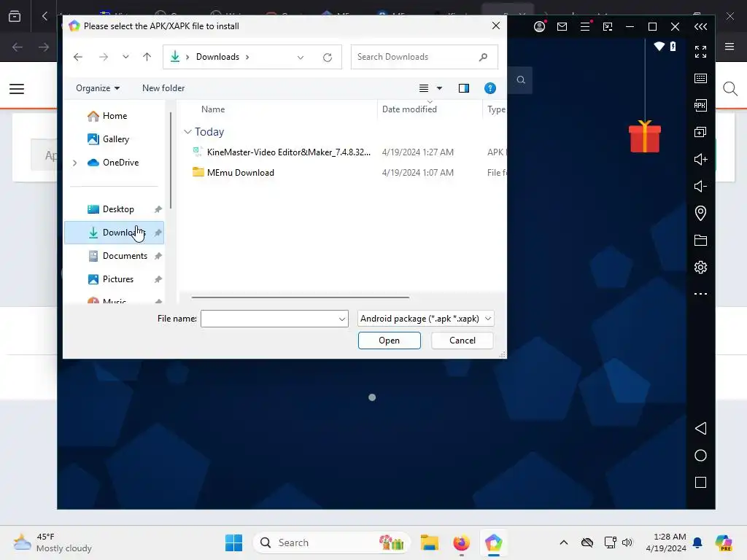Screen dimensions: 747x560
Task: Open MEmu shared folder icon
Action: (700, 240)
